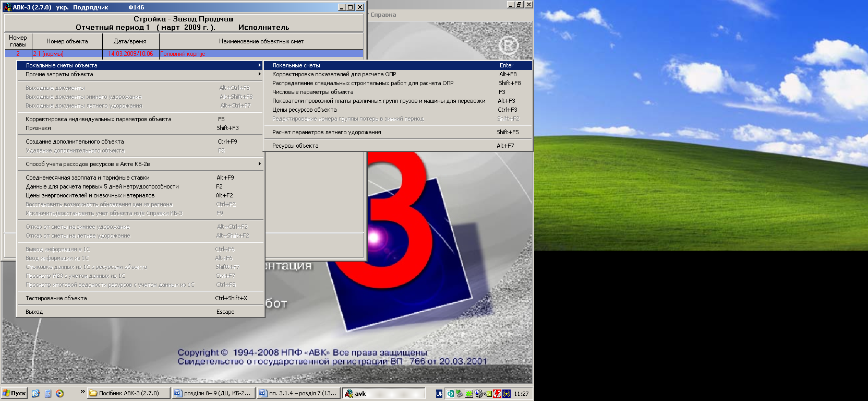This screenshot has width=868, height=401.
Task: Switch to Посібник АВК-3 (2.7.0) taskbar folder
Action: pyautogui.click(x=128, y=393)
